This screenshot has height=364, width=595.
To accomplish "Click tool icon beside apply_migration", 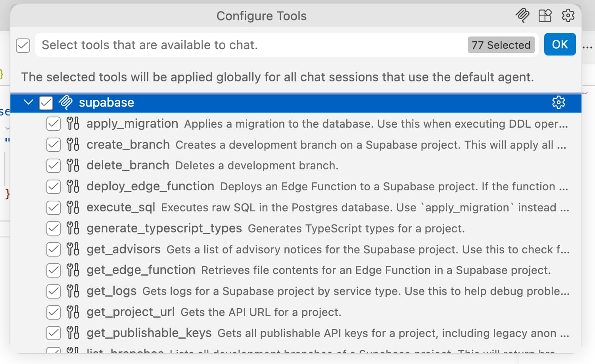I will click(73, 123).
